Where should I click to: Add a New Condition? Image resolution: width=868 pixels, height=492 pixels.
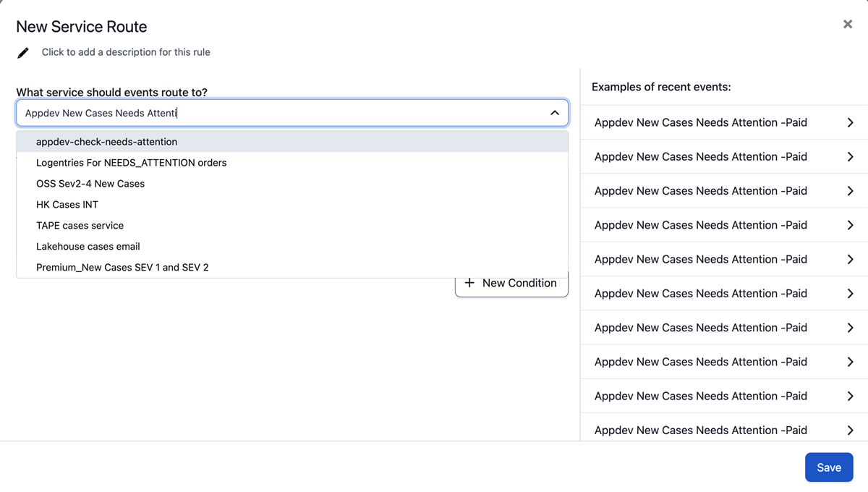[511, 283]
